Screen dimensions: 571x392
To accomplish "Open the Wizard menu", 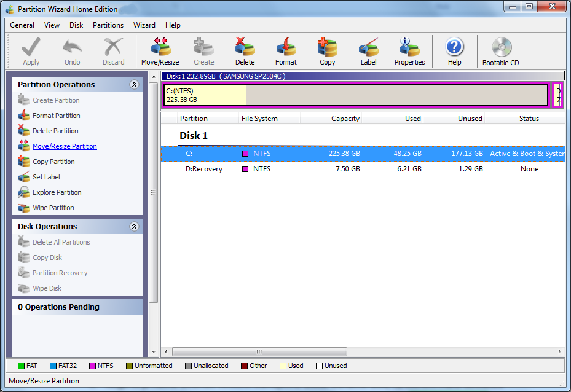I will (144, 25).
